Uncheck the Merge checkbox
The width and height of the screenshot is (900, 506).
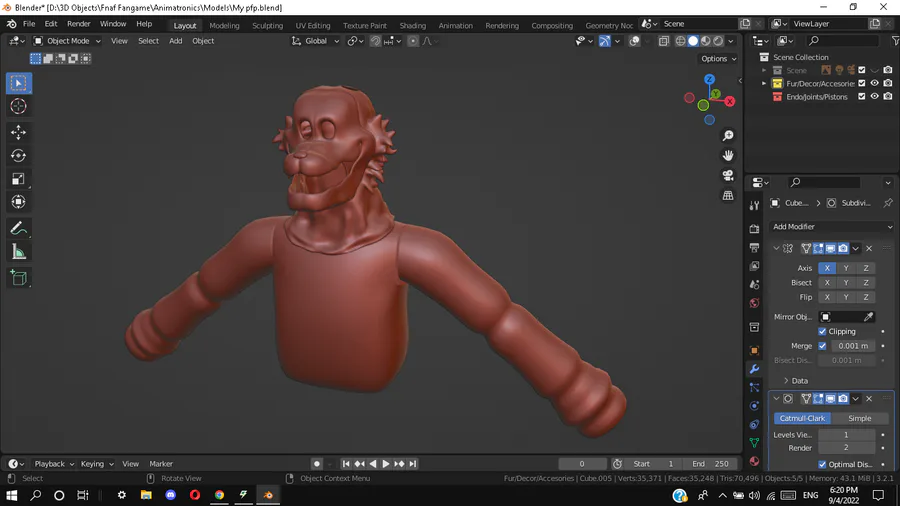pos(822,346)
